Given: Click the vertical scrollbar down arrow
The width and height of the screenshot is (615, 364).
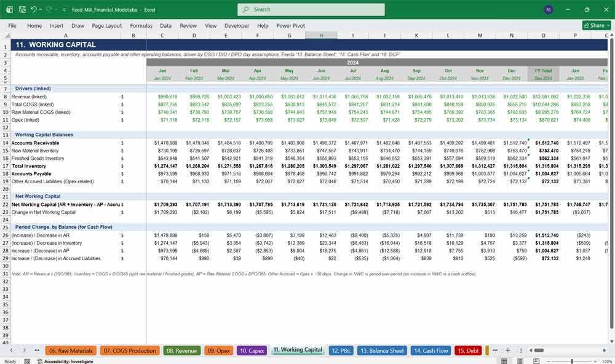Looking at the screenshot, I should [x=611, y=341].
